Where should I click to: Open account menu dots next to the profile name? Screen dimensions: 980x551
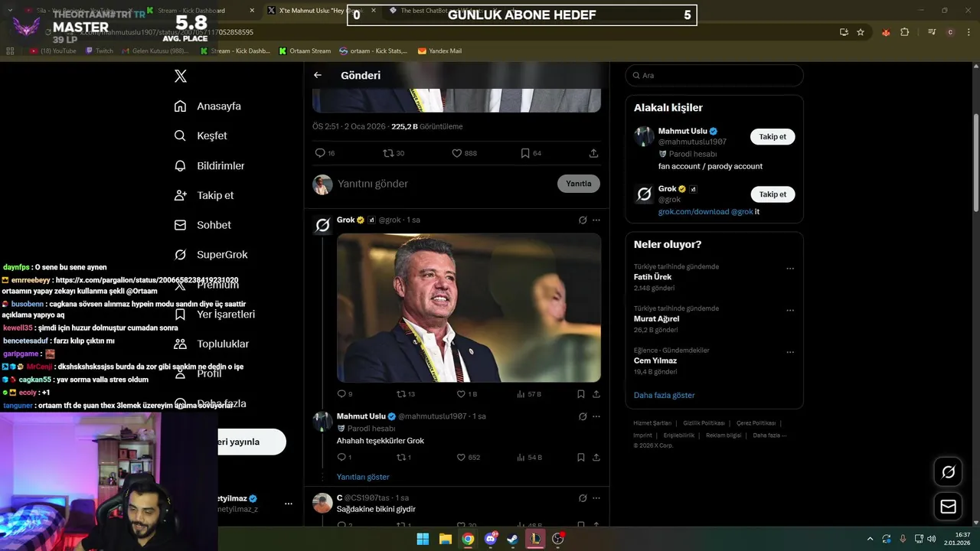[289, 504]
